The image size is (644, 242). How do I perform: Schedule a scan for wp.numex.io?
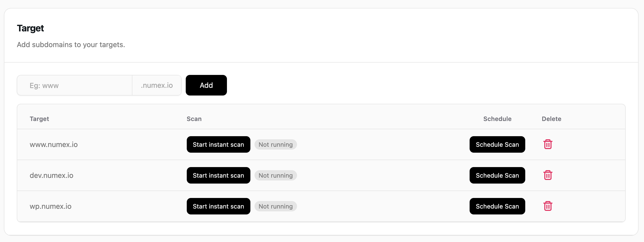(x=497, y=206)
